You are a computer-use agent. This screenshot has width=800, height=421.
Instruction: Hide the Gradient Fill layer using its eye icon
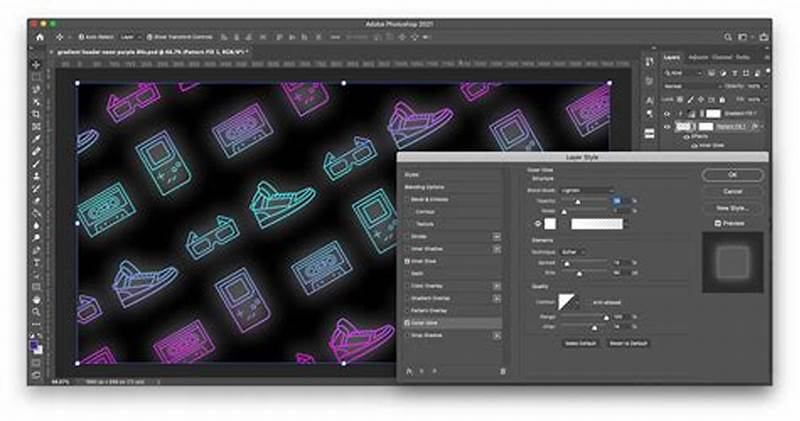(667, 113)
